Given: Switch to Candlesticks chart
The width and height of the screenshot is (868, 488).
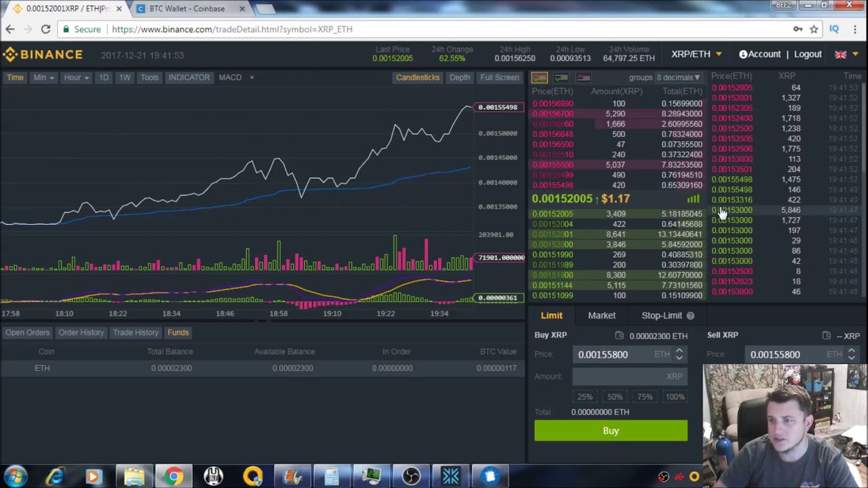Looking at the screenshot, I should pos(418,77).
